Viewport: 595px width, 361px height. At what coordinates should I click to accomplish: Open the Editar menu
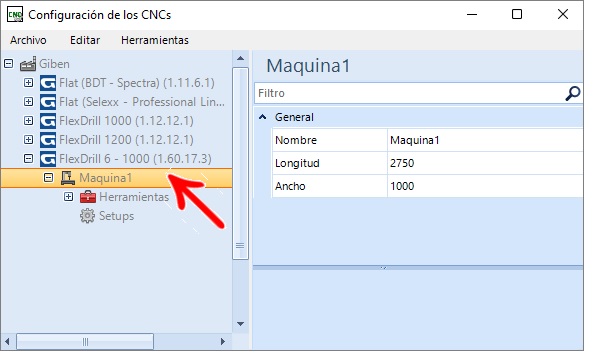pos(85,40)
